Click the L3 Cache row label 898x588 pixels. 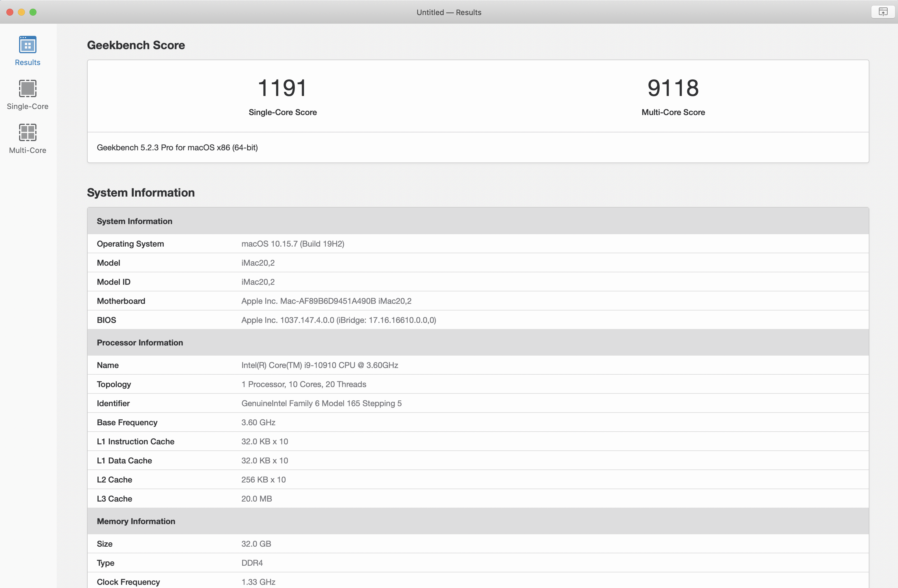[x=115, y=499]
